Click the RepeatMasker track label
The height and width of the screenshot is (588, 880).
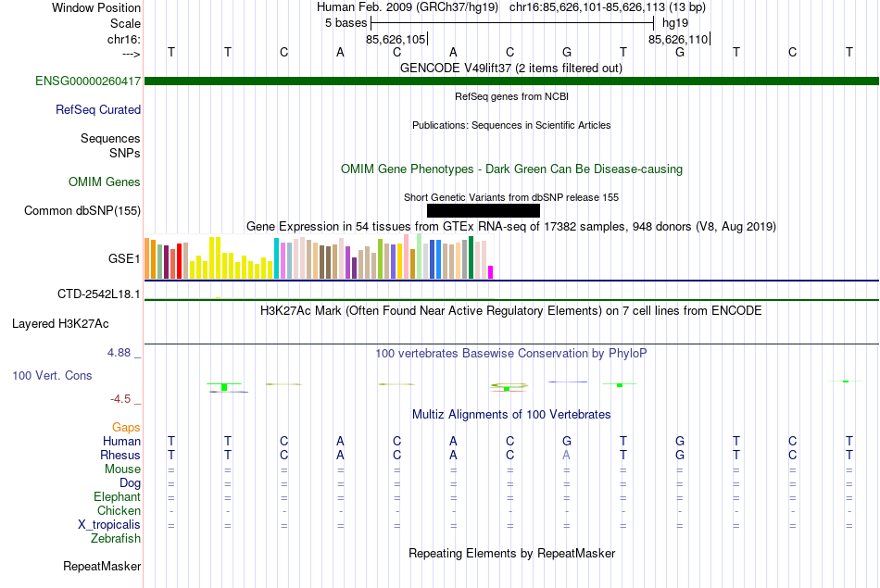pos(102,567)
